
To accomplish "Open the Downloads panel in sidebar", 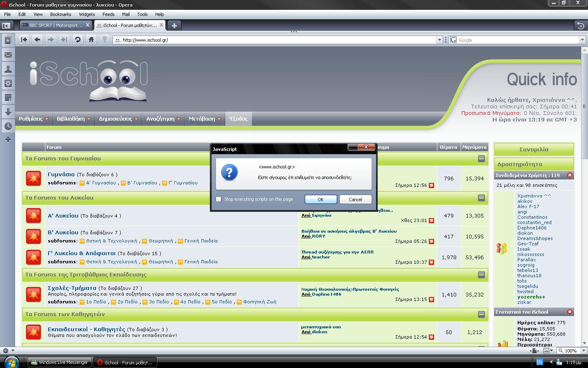I will click(8, 112).
